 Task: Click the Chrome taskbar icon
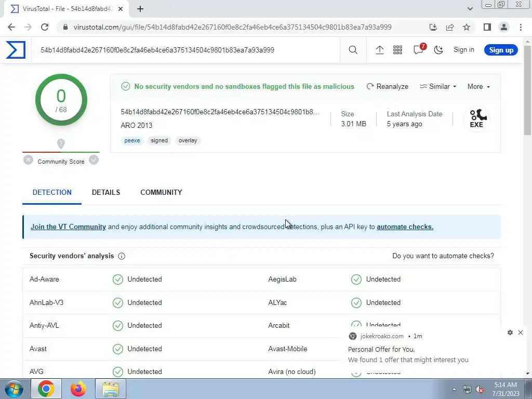46,389
